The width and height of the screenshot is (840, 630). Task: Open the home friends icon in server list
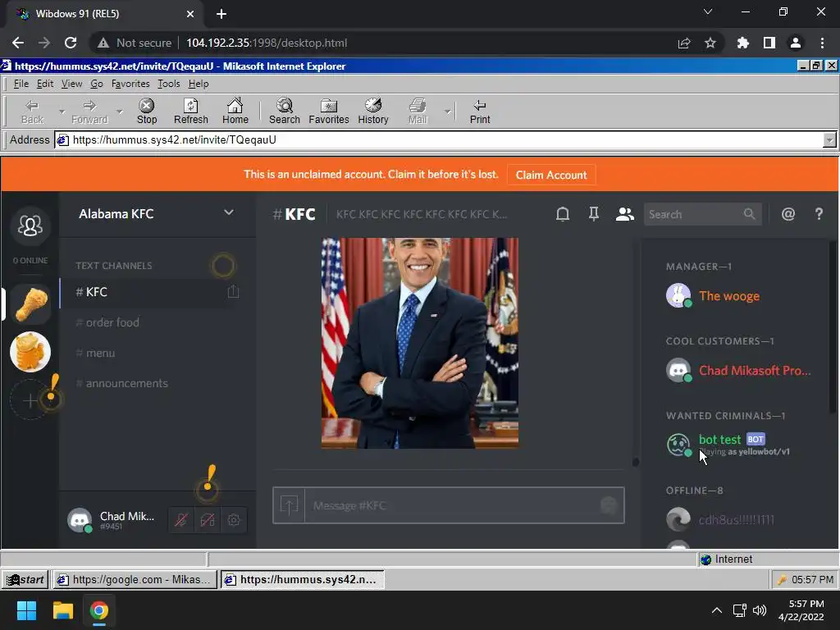[x=30, y=226]
